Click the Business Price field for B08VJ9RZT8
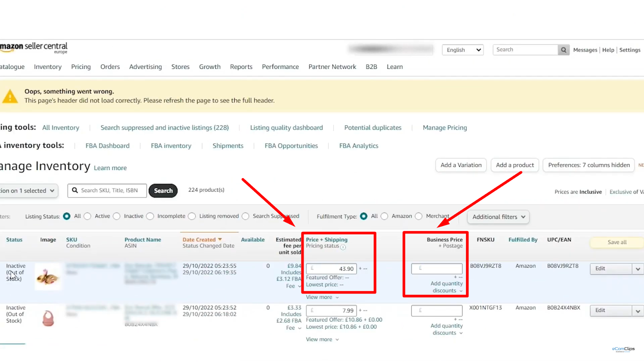The width and height of the screenshot is (644, 362). click(x=437, y=269)
